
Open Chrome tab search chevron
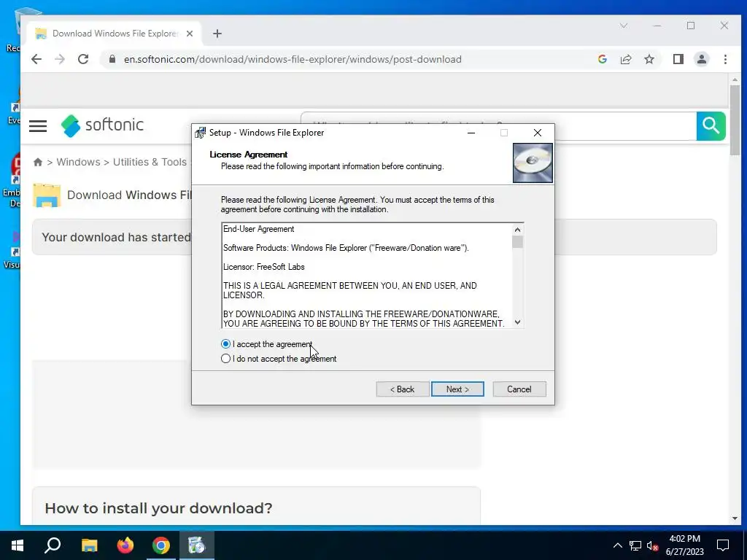pos(624,26)
